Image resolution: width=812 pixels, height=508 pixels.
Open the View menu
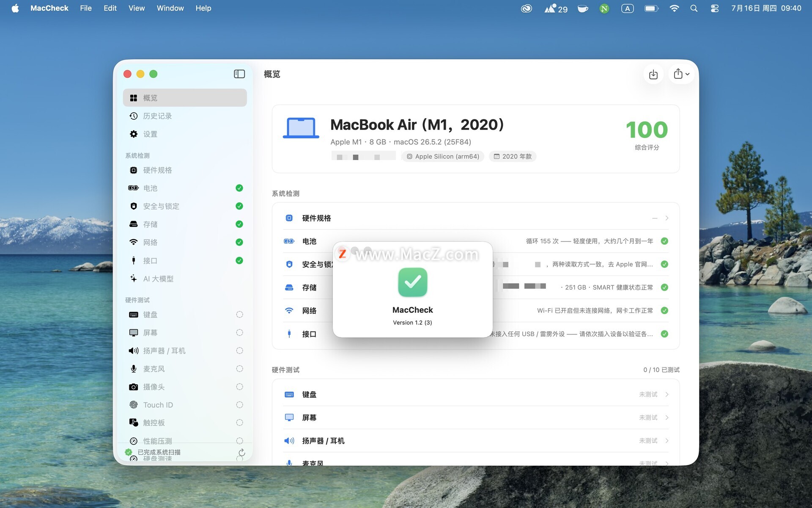pyautogui.click(x=137, y=8)
